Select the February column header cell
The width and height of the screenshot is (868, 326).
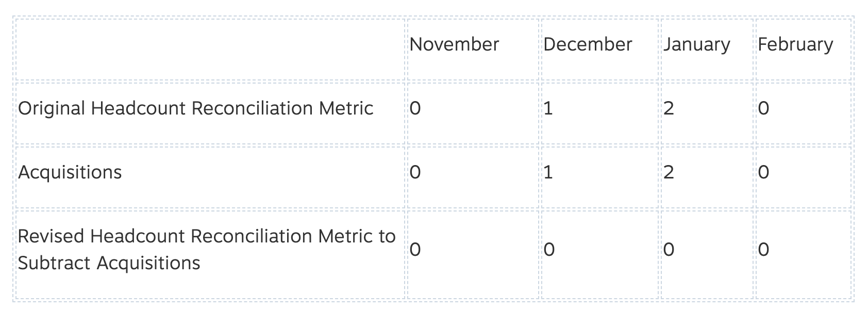(803, 50)
